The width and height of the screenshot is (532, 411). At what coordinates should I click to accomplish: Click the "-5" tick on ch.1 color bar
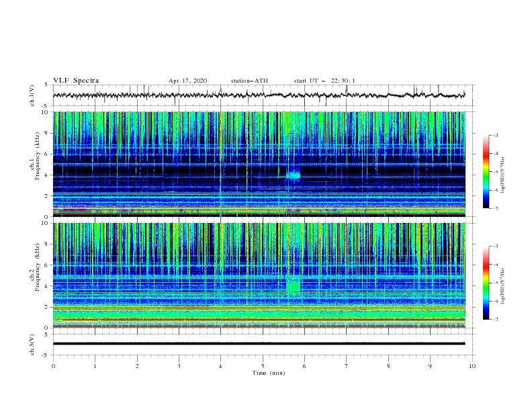pos(496,172)
